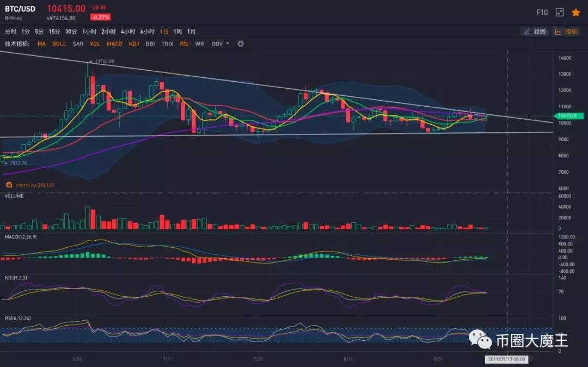Toggle the BOLL indicator off
The height and width of the screenshot is (367, 588).
coord(59,44)
